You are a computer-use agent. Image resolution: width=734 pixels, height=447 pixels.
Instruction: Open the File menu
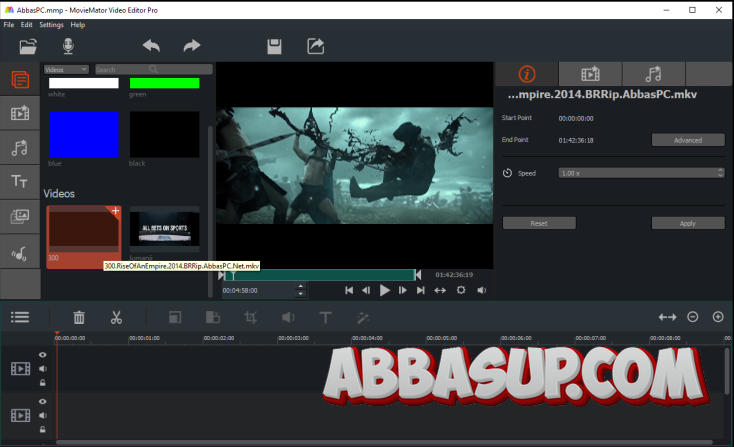click(9, 25)
